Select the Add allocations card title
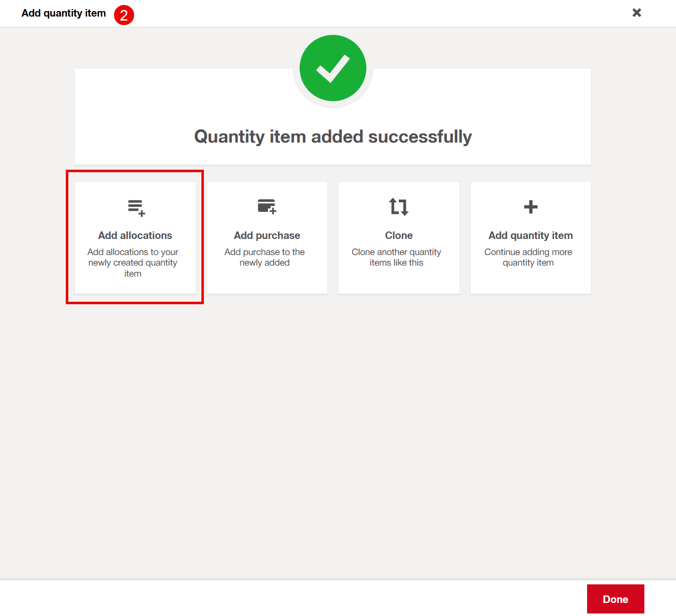This screenshot has width=676, height=616. pos(135,235)
